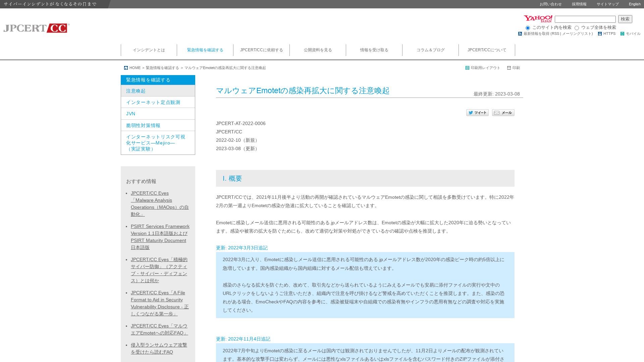Click text 更新: 2022年3月3日追記
This screenshot has height=362, width=644.
[242, 248]
